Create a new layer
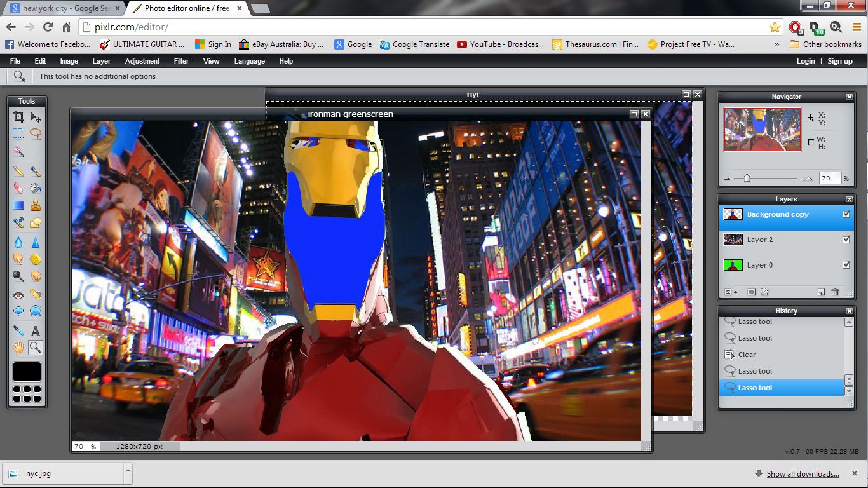Image resolution: width=868 pixels, height=488 pixels. (822, 292)
